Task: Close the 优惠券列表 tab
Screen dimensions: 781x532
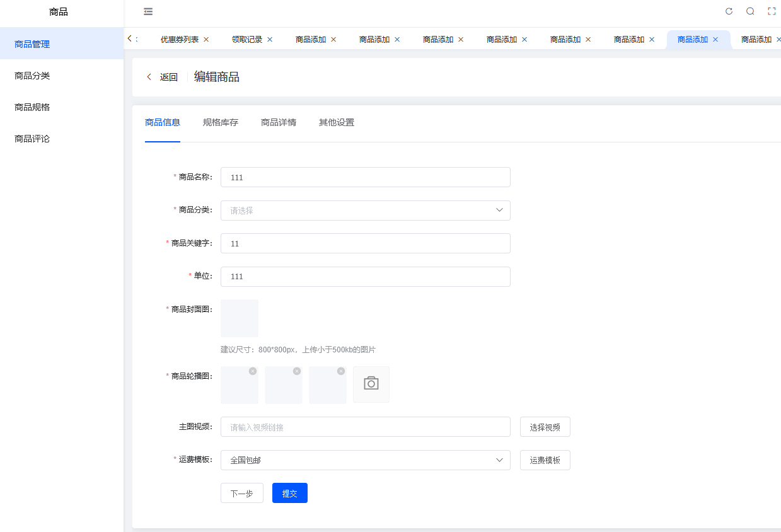Action: click(206, 39)
